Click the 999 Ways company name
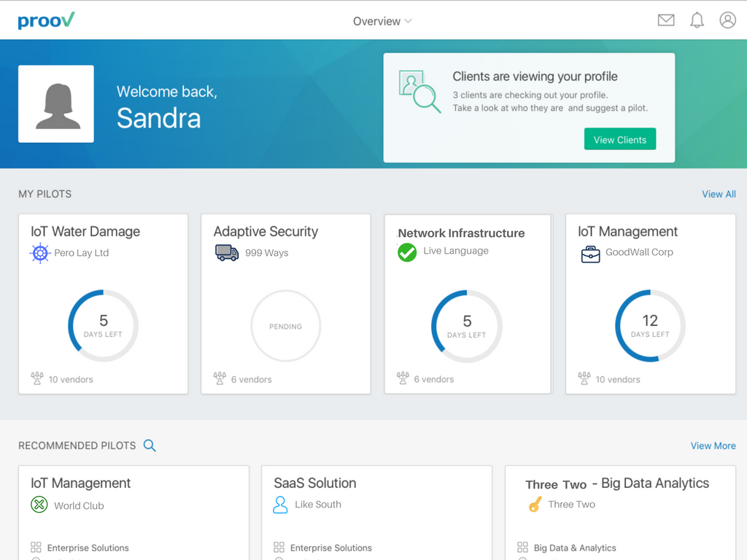The image size is (747, 560). [267, 253]
